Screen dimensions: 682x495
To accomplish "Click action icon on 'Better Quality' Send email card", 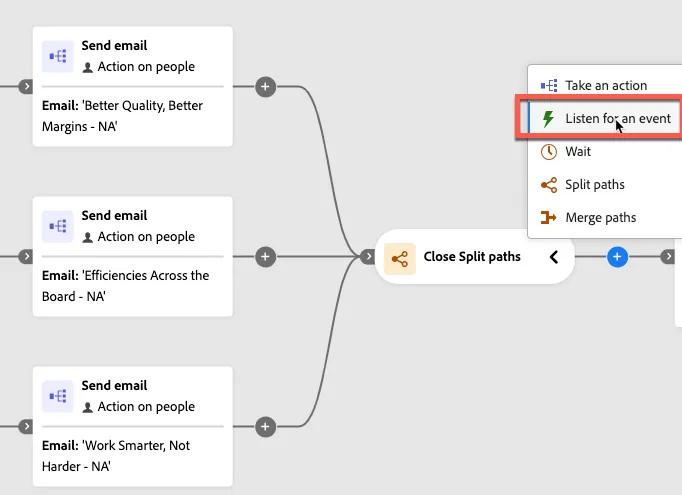I will point(58,57).
